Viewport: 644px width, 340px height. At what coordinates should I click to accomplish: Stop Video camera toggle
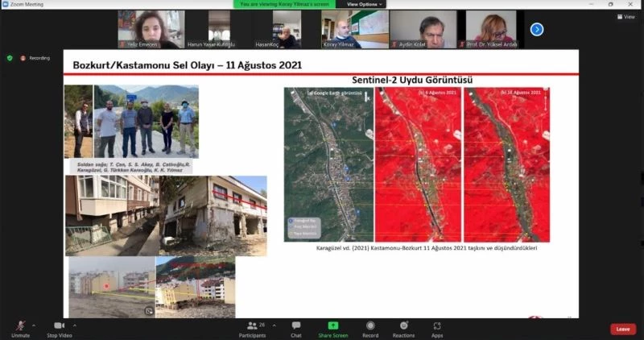pyautogui.click(x=59, y=328)
